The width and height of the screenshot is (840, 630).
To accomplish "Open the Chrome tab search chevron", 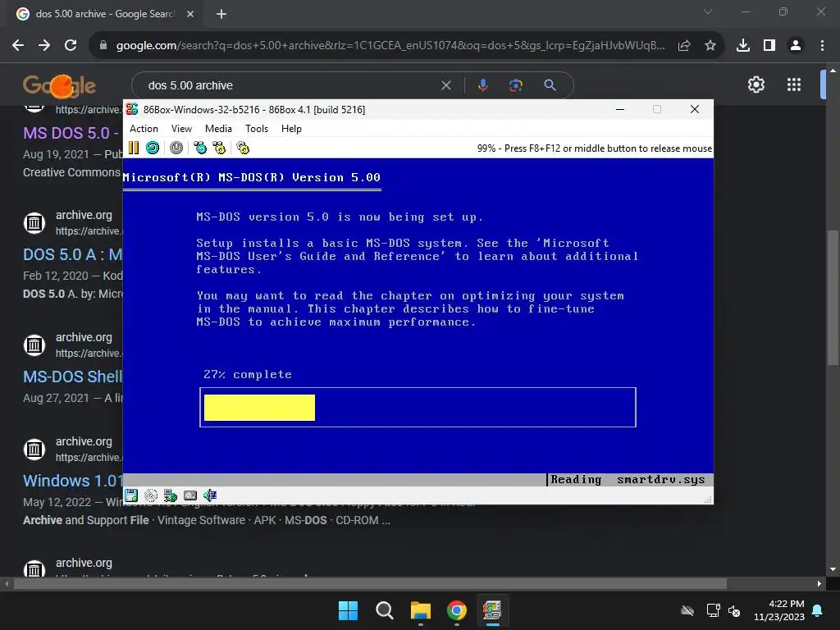I will 708,11.
